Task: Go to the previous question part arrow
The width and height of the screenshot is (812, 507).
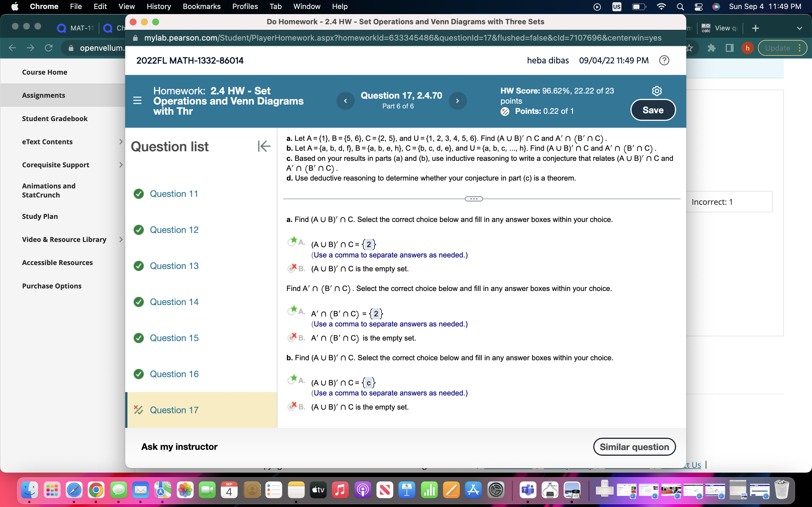Action: (345, 101)
